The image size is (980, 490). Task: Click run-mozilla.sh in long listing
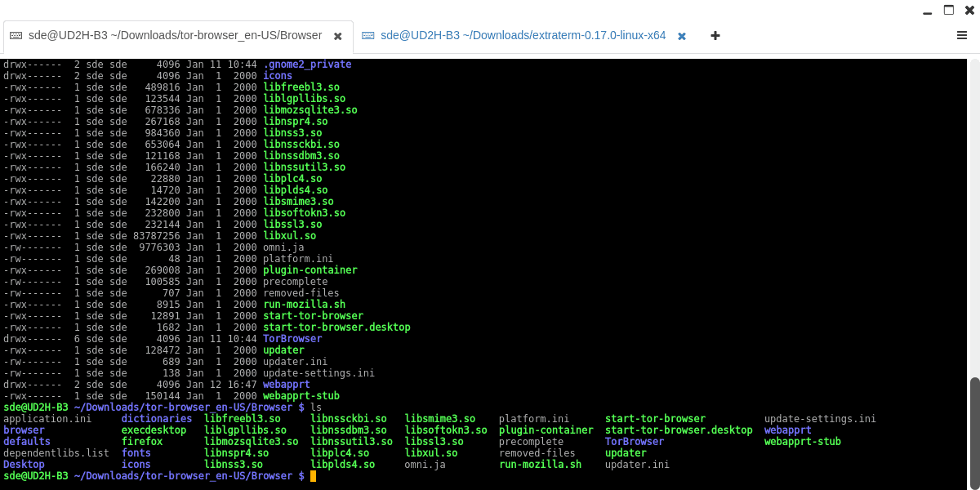[x=304, y=305]
